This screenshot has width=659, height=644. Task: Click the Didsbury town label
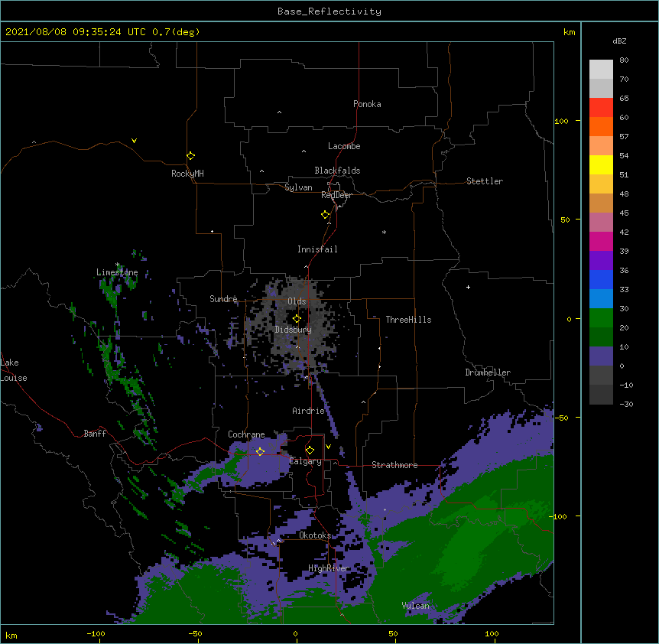coord(294,330)
